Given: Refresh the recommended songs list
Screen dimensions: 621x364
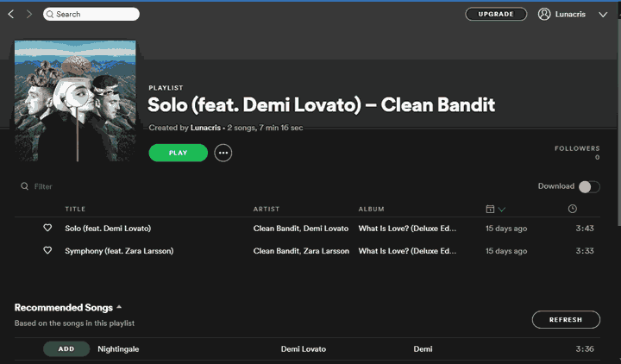Looking at the screenshot, I should (x=566, y=319).
